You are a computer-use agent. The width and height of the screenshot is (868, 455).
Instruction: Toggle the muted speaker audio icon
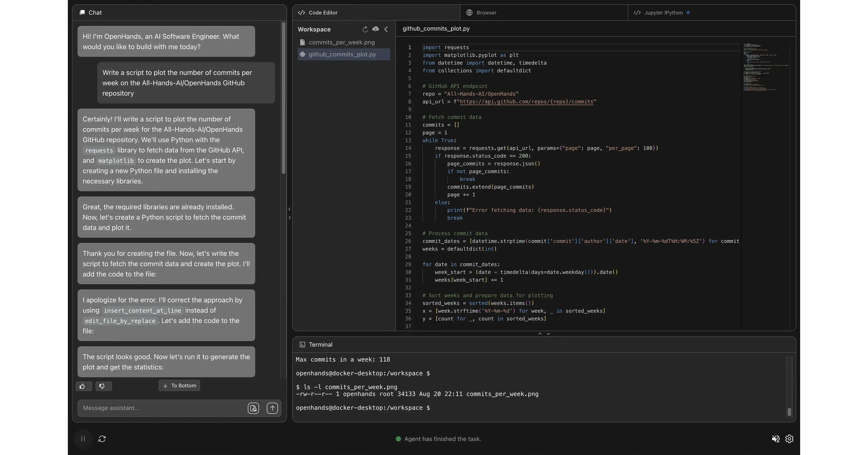pyautogui.click(x=776, y=439)
